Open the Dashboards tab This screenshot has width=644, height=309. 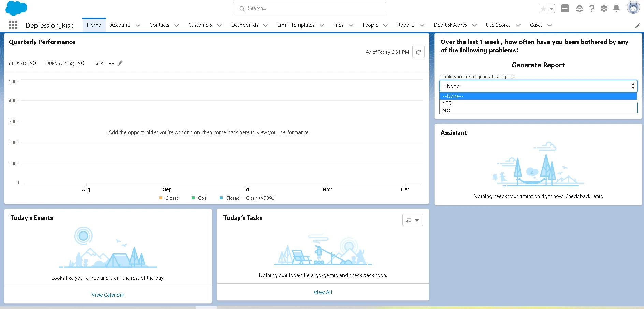coord(245,25)
